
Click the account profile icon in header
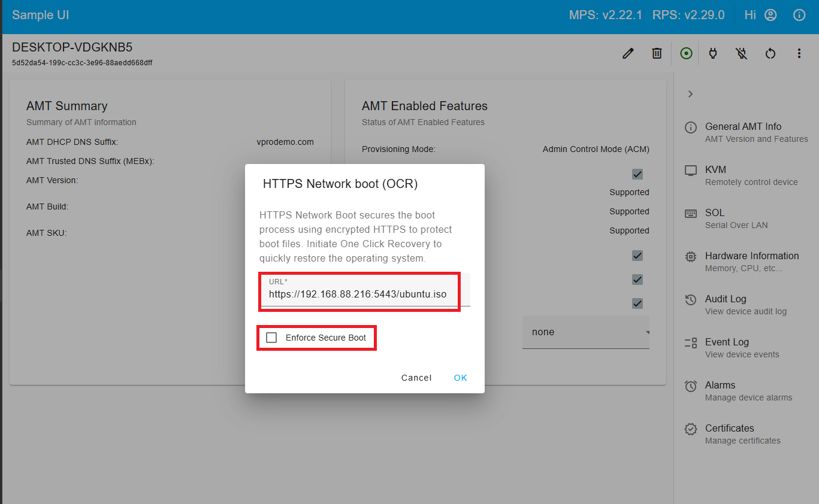tap(770, 14)
